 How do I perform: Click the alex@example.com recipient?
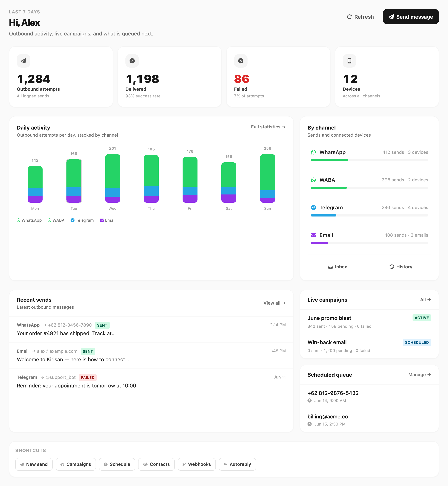[57, 351]
